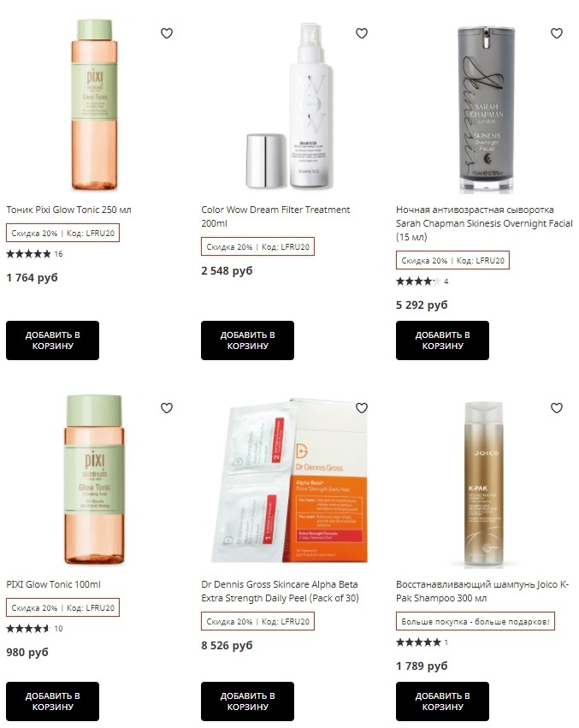The width and height of the screenshot is (579, 728).
Task: Add Pixi Glow Tonic 250 мл to cart
Action: pos(52,340)
